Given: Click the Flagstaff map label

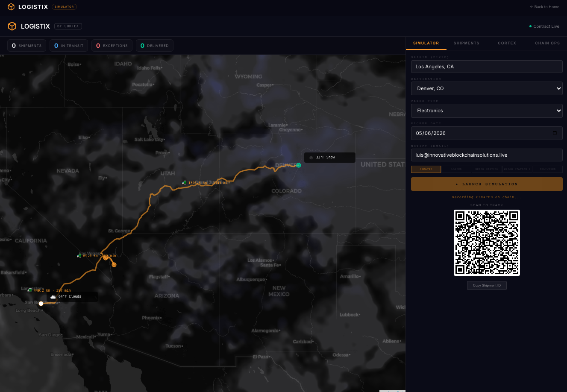Looking at the screenshot, I should [159, 277].
